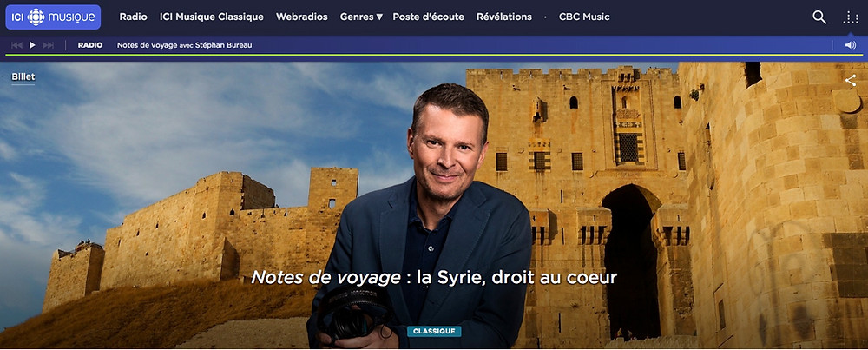Screen dimensions: 868x350
Task: Expand the Genres dropdown menu
Action: click(361, 17)
